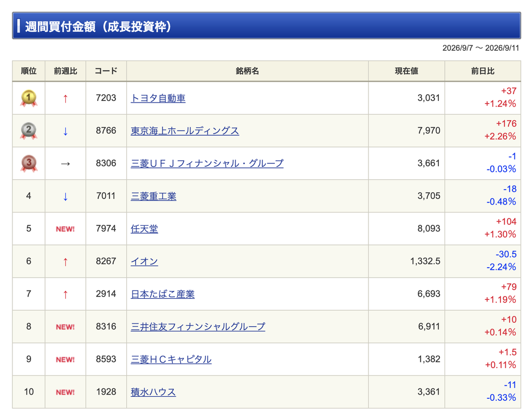The image size is (530, 420).
Task: Open 三菱UFJフィナンシャル・グループ link
Action: (x=207, y=164)
